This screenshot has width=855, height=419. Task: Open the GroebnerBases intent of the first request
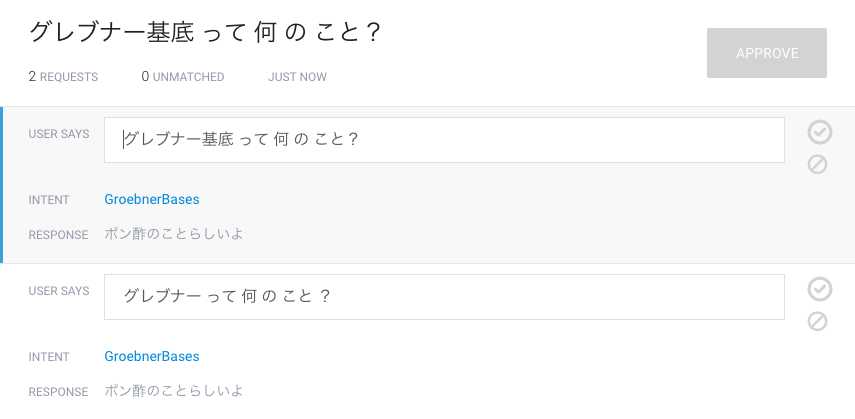(x=152, y=199)
